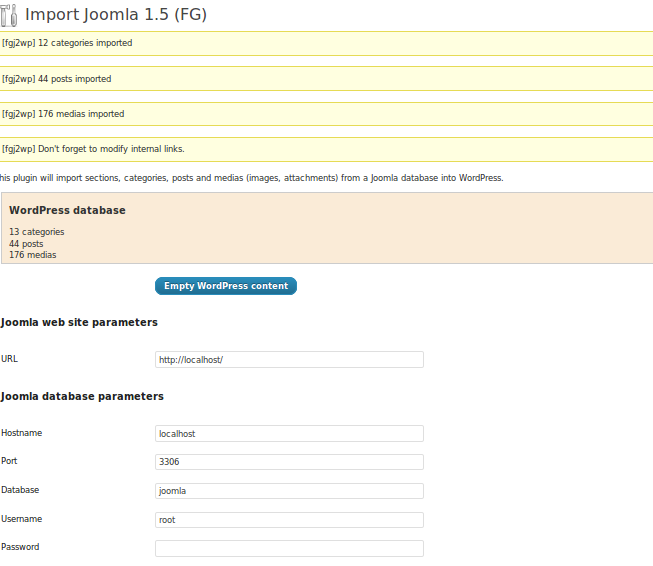Click the 'WordPress database' heading
Image resolution: width=653 pixels, height=566 pixels.
pyautogui.click(x=67, y=210)
